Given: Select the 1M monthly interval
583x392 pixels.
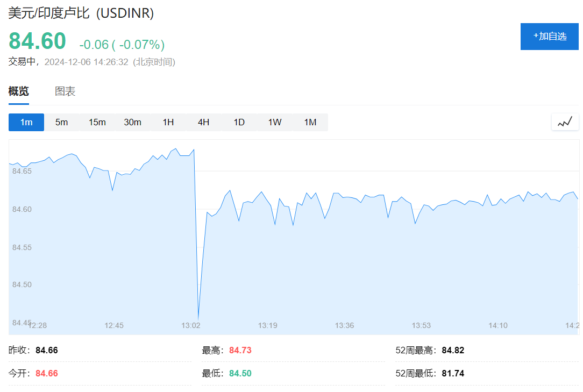Looking at the screenshot, I should (310, 122).
